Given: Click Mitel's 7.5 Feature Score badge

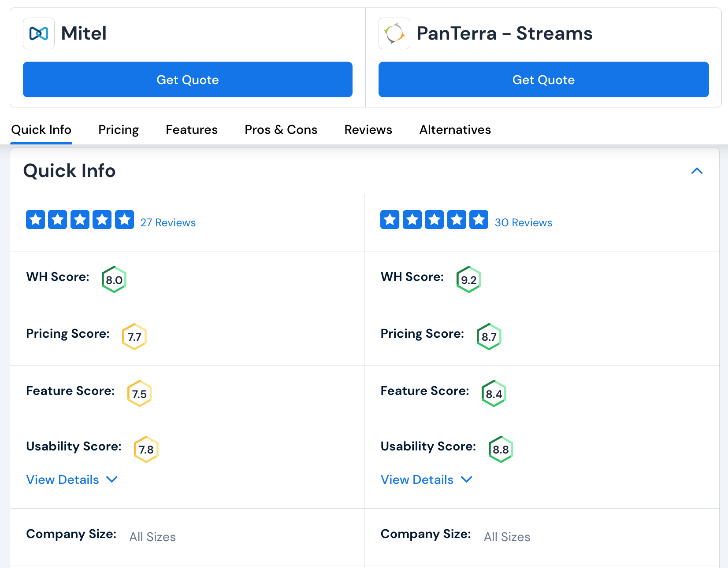Looking at the screenshot, I should [x=139, y=394].
